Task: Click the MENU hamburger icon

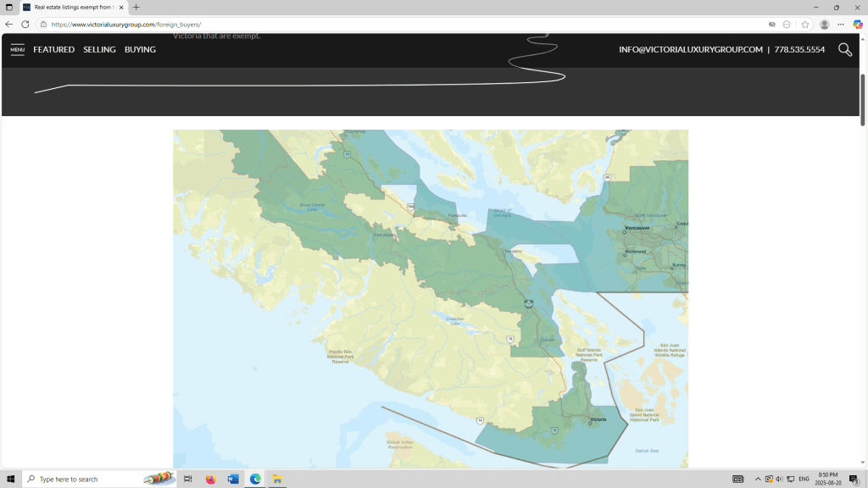Action: click(17, 50)
